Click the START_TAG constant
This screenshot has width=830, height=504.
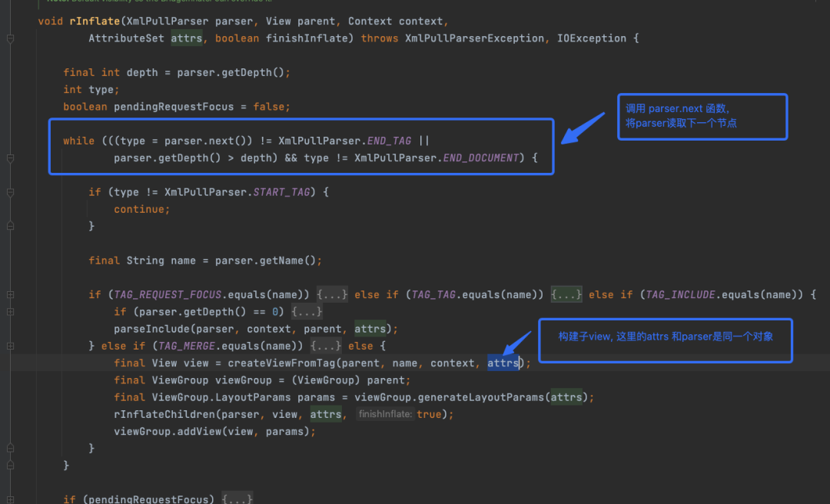281,192
